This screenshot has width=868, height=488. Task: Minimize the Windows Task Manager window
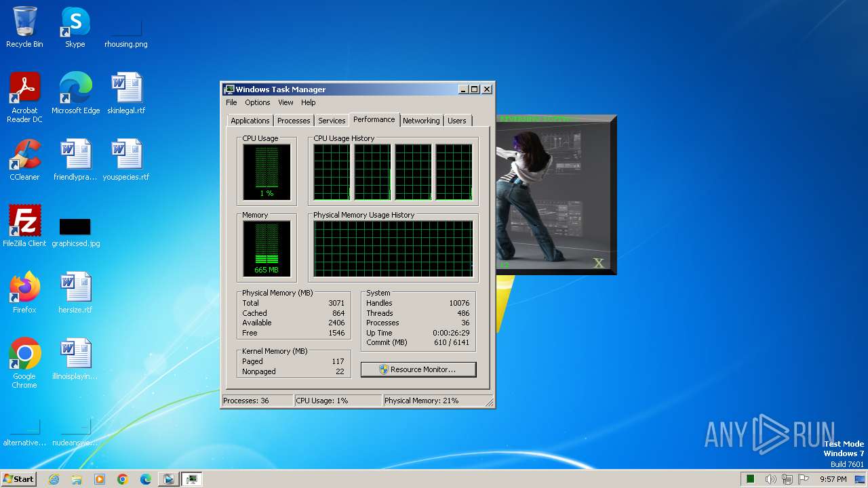point(463,89)
